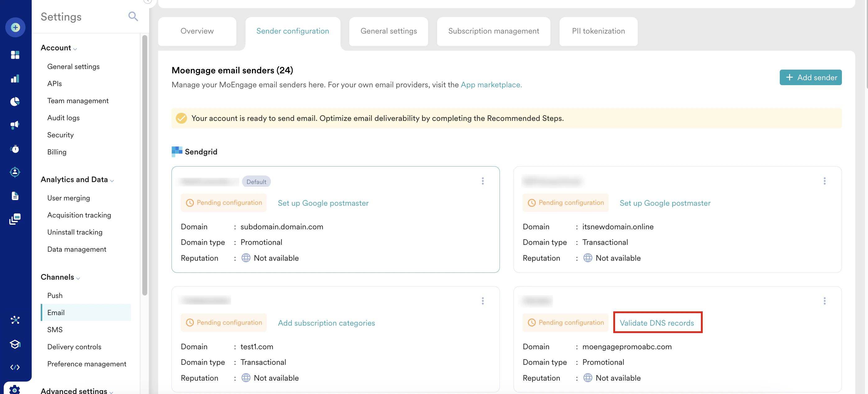The image size is (868, 394).
Task: Open the developer code icon in sidebar
Action: (x=15, y=367)
